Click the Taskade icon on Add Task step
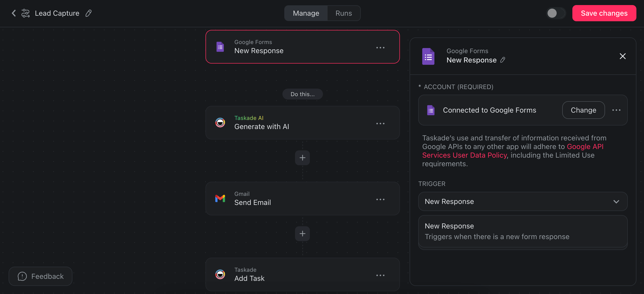The image size is (644, 294). coord(220,274)
